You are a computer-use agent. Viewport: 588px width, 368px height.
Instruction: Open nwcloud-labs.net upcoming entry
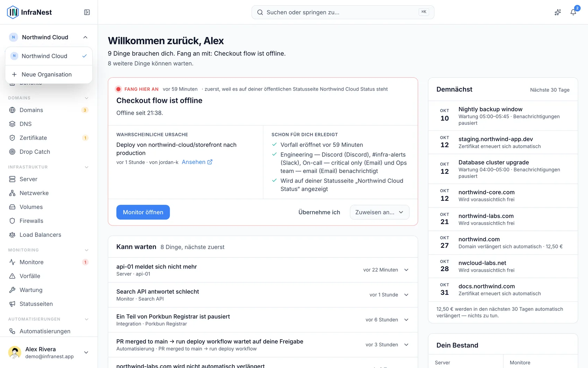[x=503, y=266]
